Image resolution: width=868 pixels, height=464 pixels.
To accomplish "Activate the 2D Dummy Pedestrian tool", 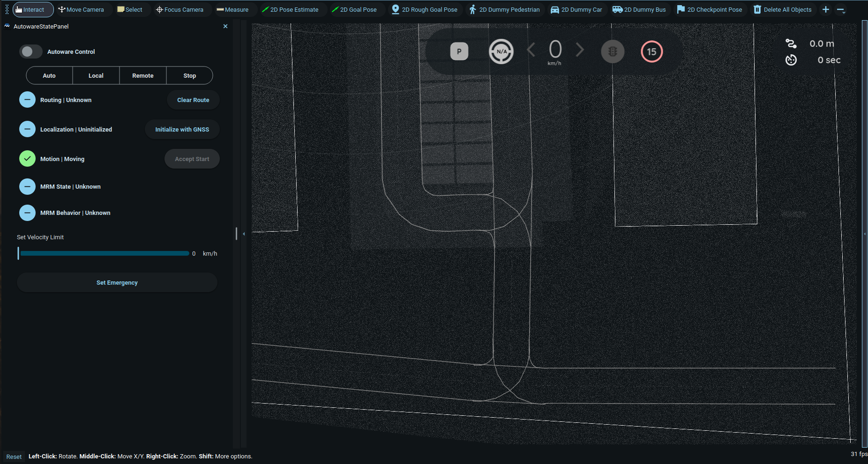I will pyautogui.click(x=504, y=9).
